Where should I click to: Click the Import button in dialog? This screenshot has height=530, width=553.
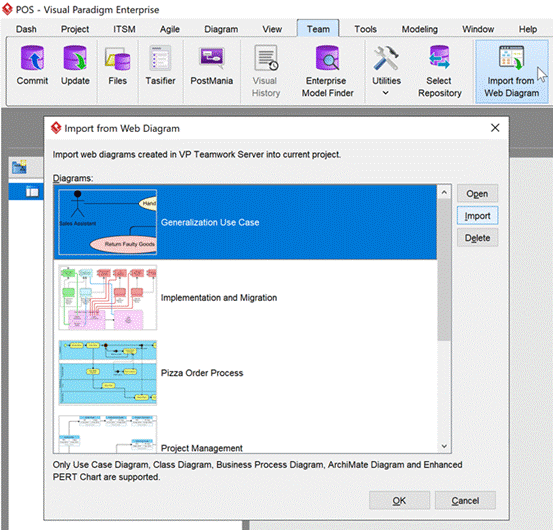[477, 215]
